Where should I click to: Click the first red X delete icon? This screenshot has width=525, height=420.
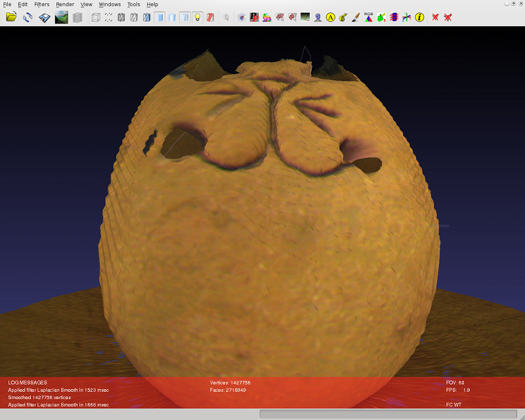click(x=435, y=17)
